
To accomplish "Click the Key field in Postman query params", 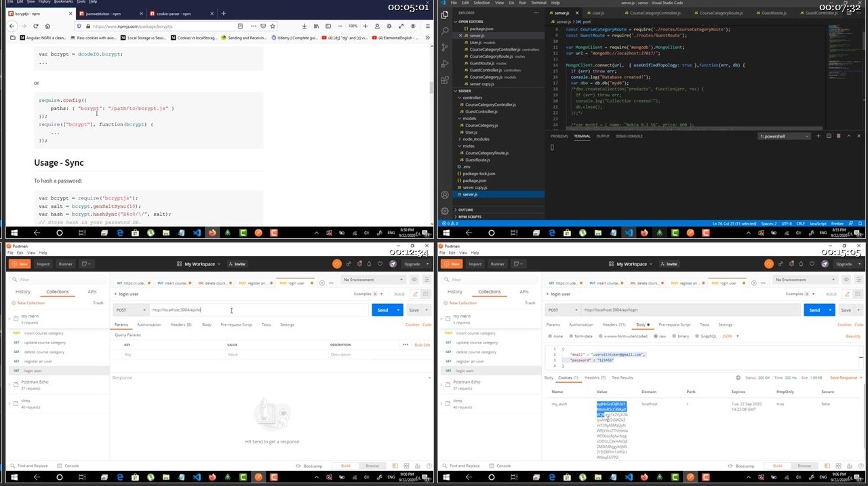I will 173,354.
